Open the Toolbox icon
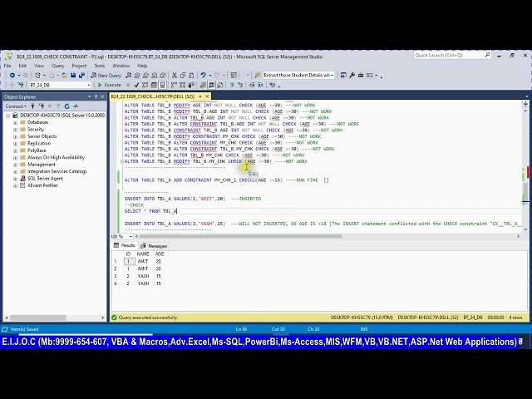Screen dimensions: 532x399 coord(361,76)
